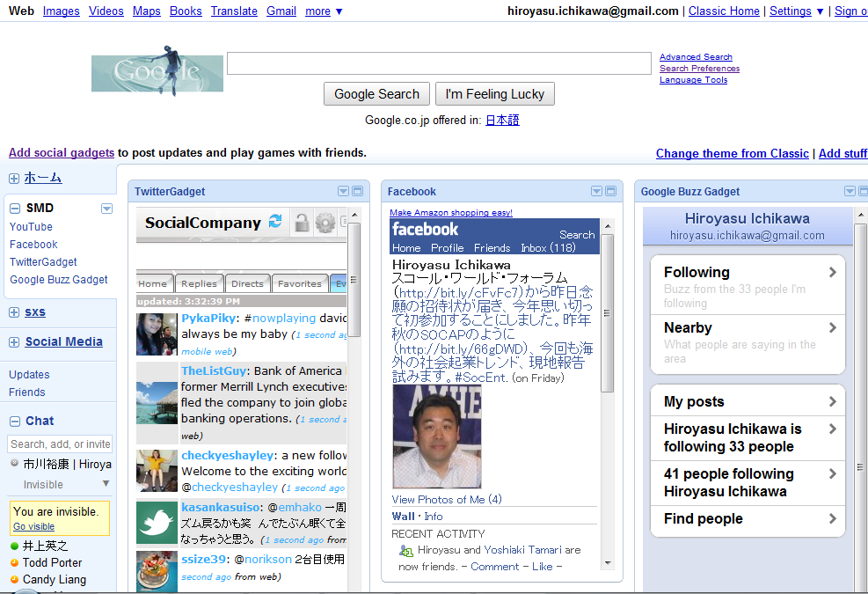Screen dimensions: 868x594
Task: Click the Facebook logo in gadget
Action: (x=425, y=229)
